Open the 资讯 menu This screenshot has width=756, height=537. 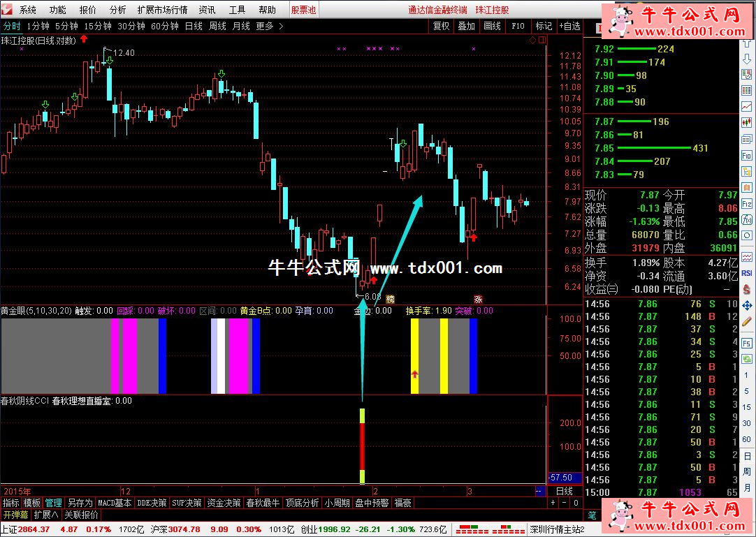coord(208,10)
